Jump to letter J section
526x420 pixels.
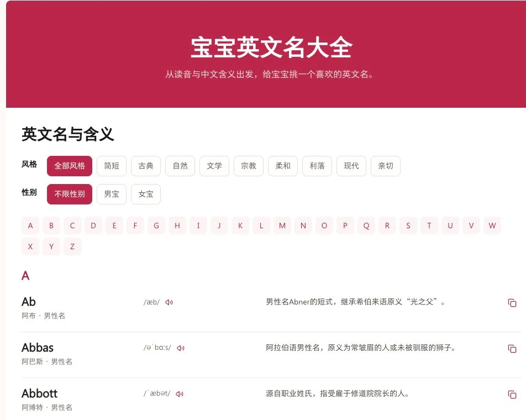pos(219,225)
